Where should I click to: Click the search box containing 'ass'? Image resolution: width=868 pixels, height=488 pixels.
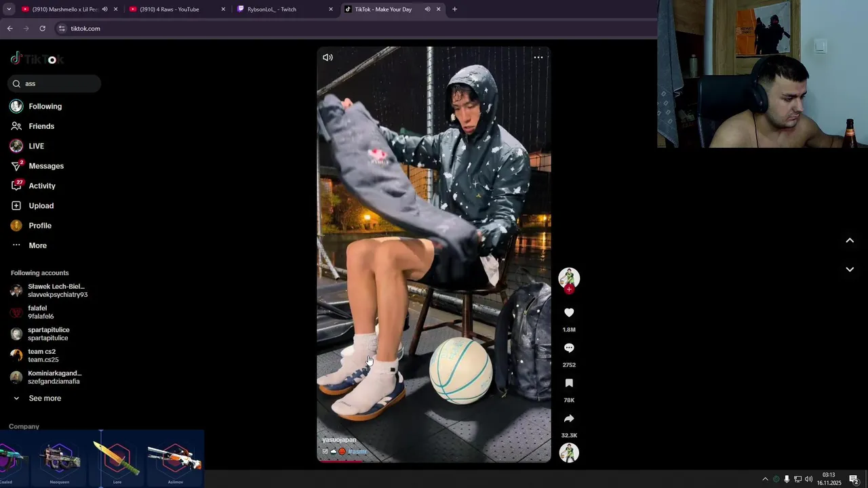click(x=54, y=83)
